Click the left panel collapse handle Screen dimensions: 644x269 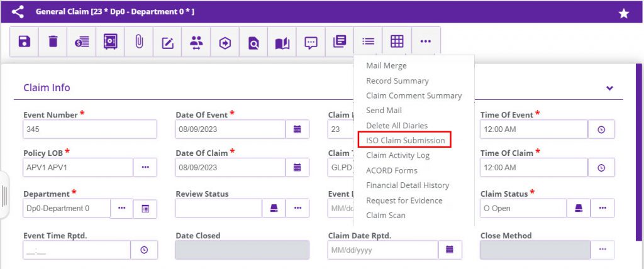click(4, 195)
